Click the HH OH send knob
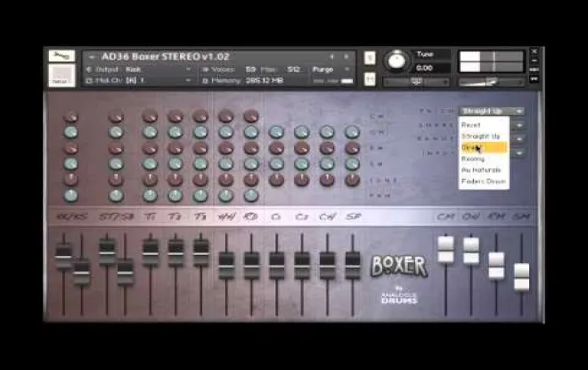The height and width of the screenshot is (370, 588). (225, 132)
